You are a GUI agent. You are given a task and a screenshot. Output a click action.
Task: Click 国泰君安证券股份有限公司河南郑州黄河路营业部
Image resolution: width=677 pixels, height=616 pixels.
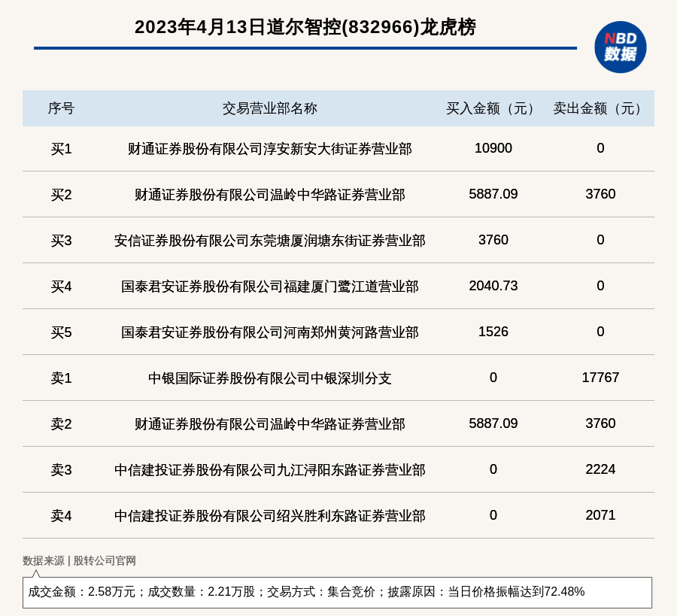tap(270, 332)
